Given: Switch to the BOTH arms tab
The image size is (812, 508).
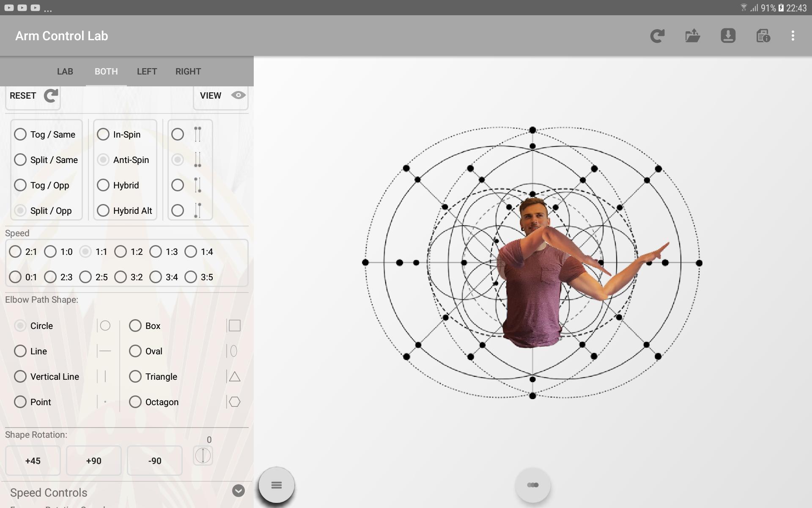Looking at the screenshot, I should (x=106, y=70).
